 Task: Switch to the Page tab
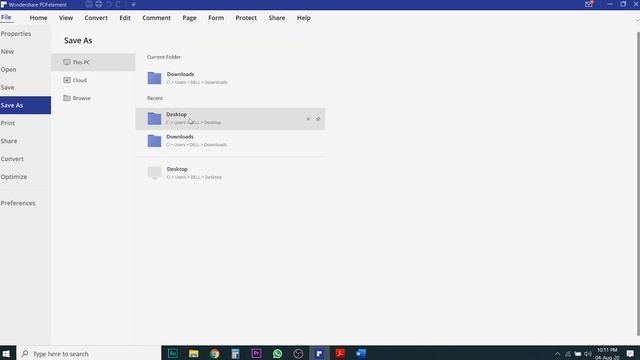pyautogui.click(x=189, y=18)
